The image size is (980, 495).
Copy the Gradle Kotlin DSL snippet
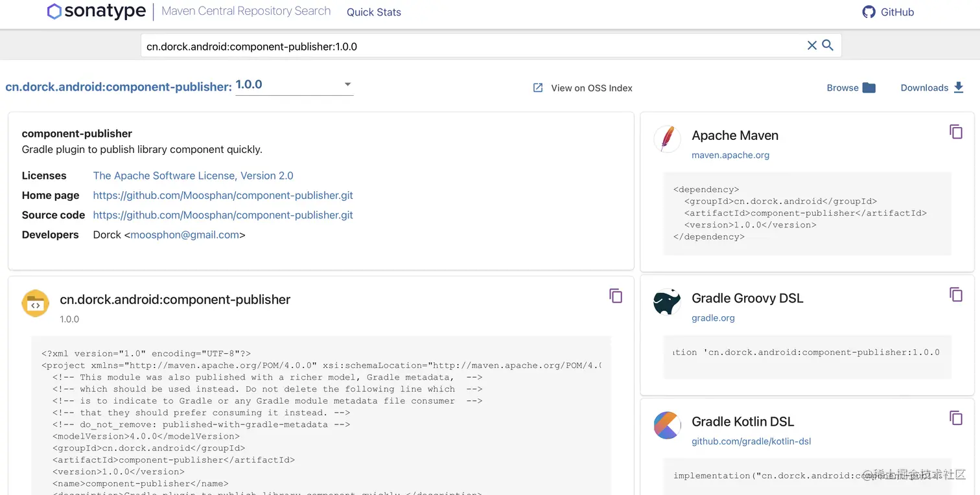956,418
